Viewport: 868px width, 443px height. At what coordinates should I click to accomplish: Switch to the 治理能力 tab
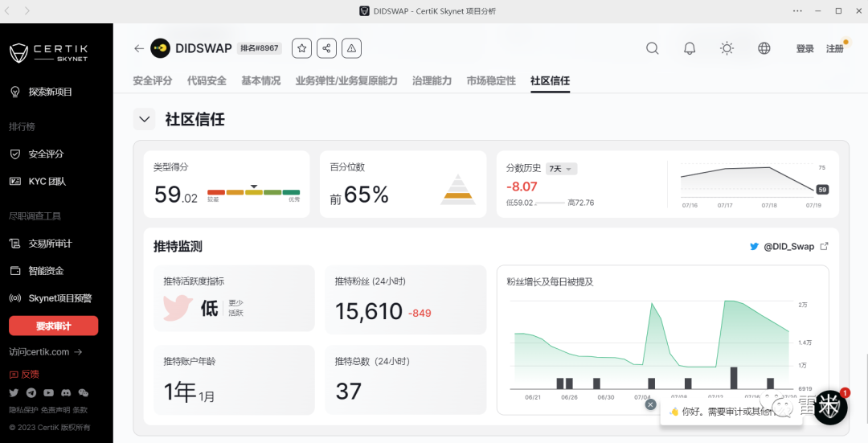tap(432, 81)
